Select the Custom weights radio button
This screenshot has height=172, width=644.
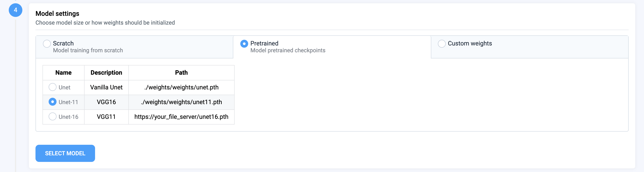point(442,44)
